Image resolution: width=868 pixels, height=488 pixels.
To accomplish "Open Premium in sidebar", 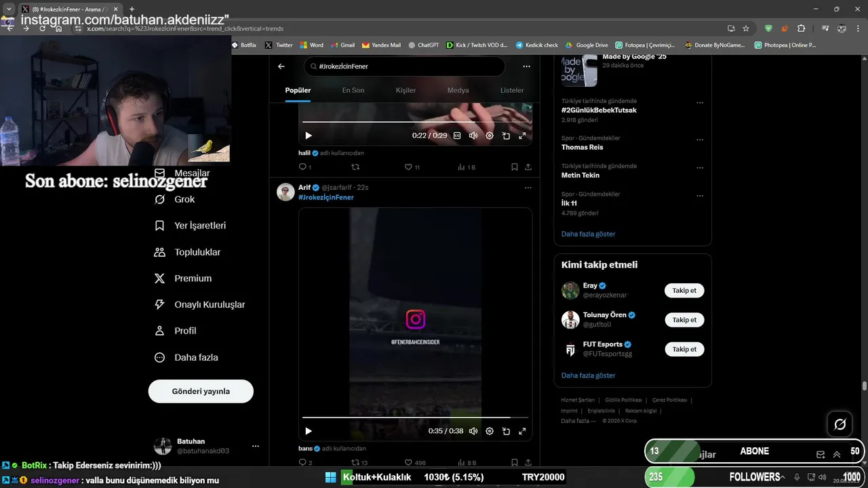I will (184, 279).
